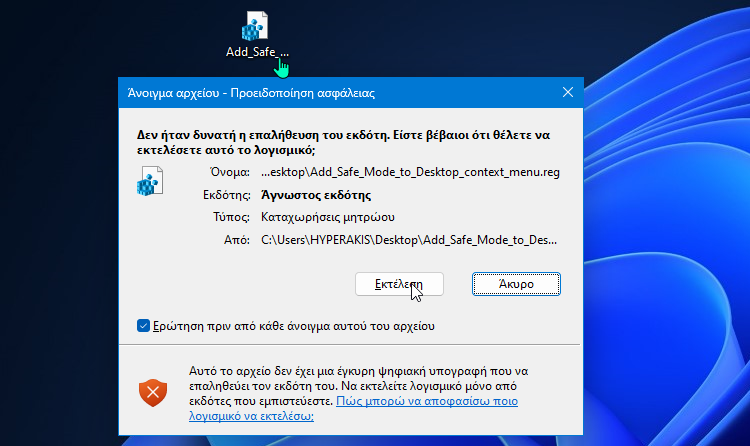Uncheck 'Ερώτηση πριν από κάθε άνοιγμα' checkbox
The width and height of the screenshot is (750, 446).
point(143,326)
